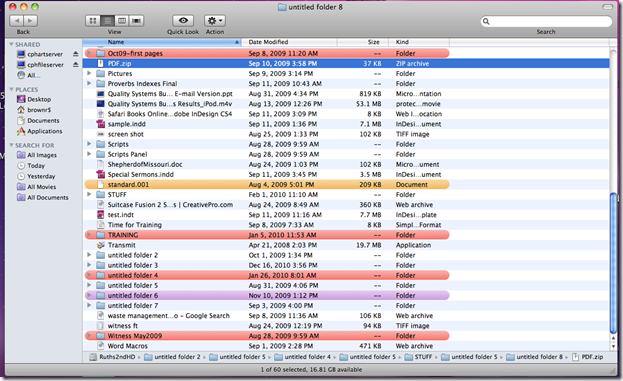
Task: Switch to icon view mode
Action: click(93, 21)
